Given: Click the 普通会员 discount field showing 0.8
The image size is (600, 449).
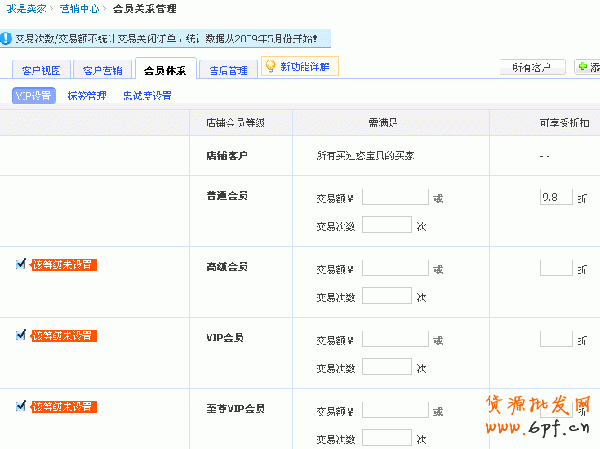Looking at the screenshot, I should [555, 197].
